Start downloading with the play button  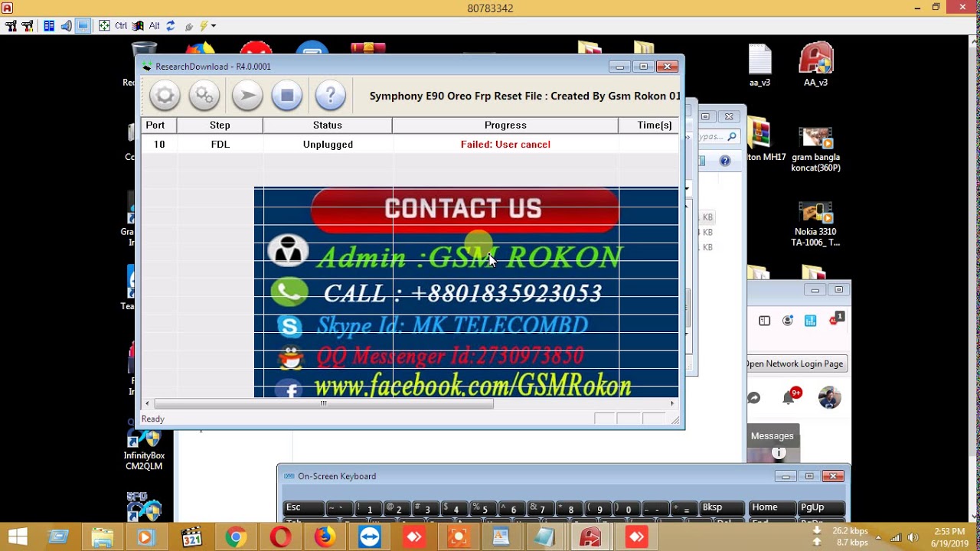click(247, 96)
